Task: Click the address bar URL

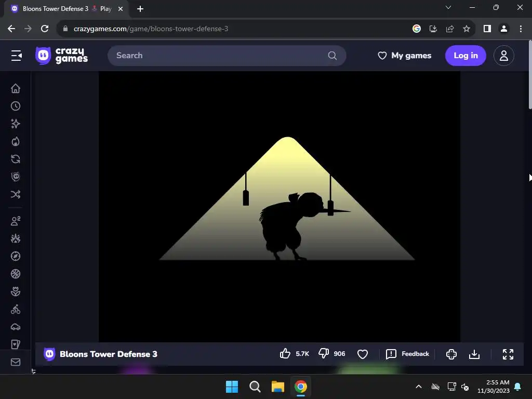Action: pyautogui.click(x=151, y=29)
